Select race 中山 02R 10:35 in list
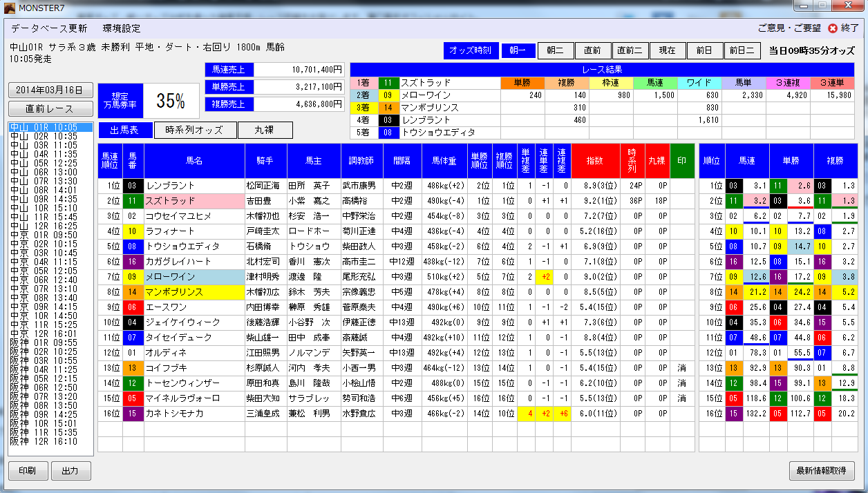The height and width of the screenshot is (493, 868). click(x=50, y=137)
